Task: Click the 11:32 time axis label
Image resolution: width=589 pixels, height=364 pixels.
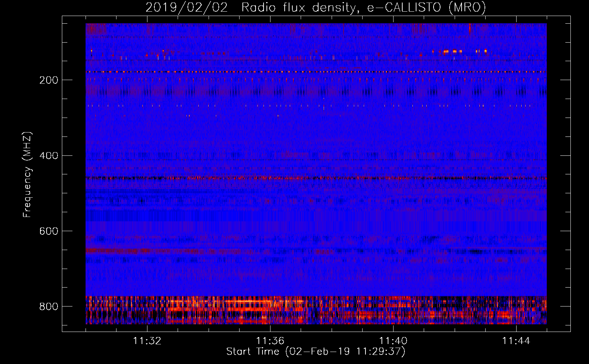Action: pyautogui.click(x=147, y=341)
